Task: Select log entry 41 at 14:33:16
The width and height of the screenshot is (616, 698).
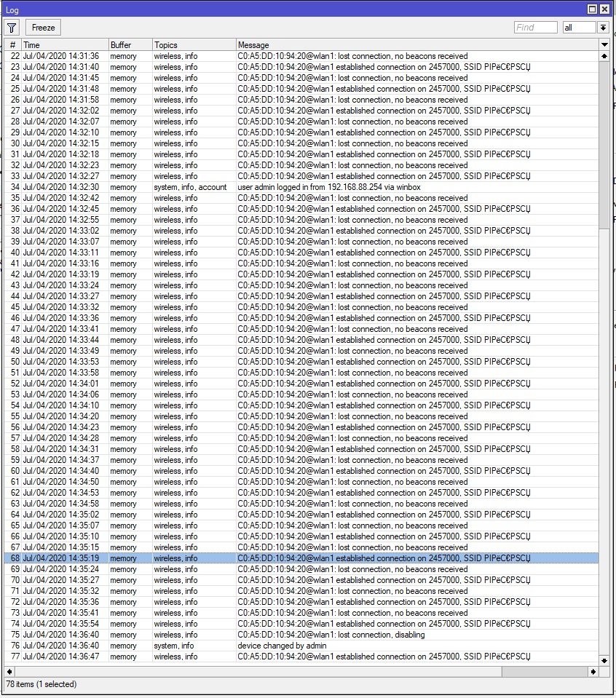Action: tap(301, 263)
